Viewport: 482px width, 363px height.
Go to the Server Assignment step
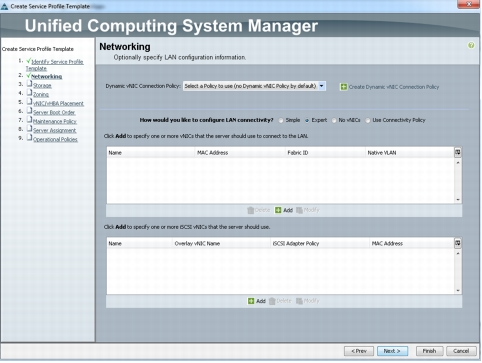pyautogui.click(x=55, y=131)
